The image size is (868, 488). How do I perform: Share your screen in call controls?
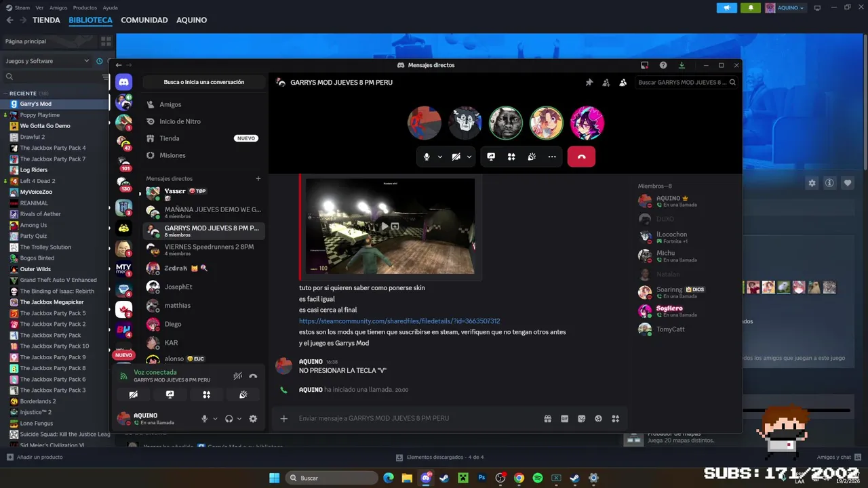[x=491, y=157]
